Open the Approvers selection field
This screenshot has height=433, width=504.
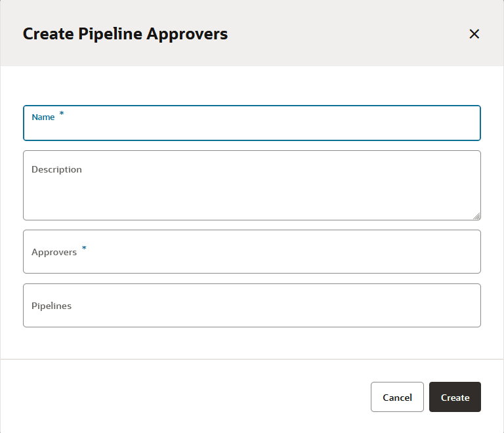pos(252,251)
